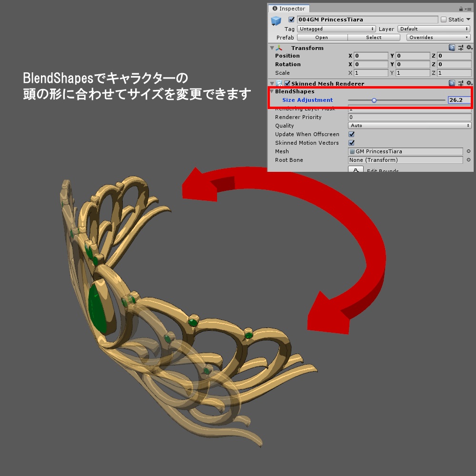Open Skinned Mesh Renderer presets
Image resolution: width=476 pixels, height=476 pixels.
461,83
